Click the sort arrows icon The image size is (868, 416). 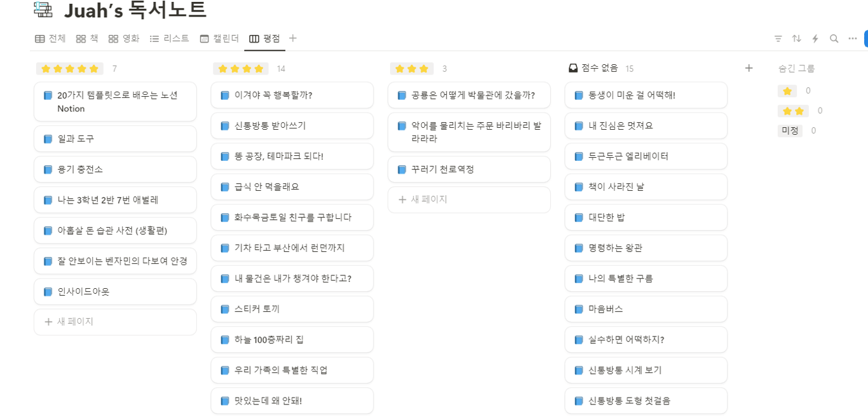coord(796,39)
